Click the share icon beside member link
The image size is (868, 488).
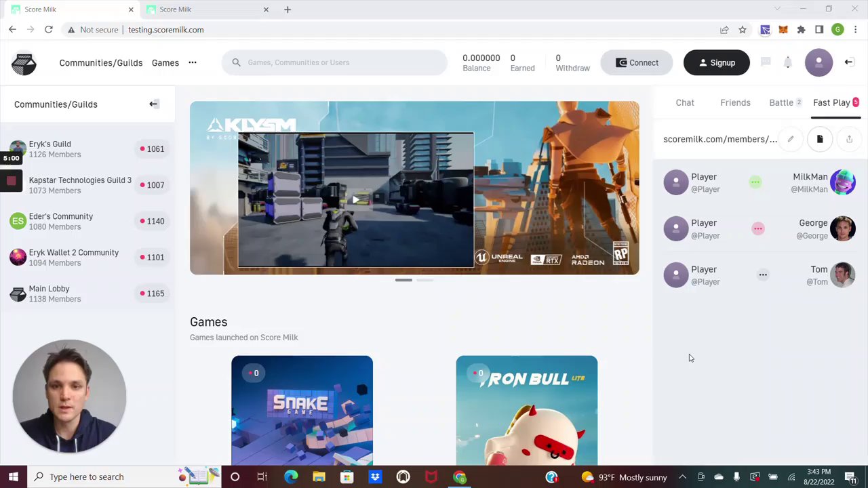click(849, 139)
